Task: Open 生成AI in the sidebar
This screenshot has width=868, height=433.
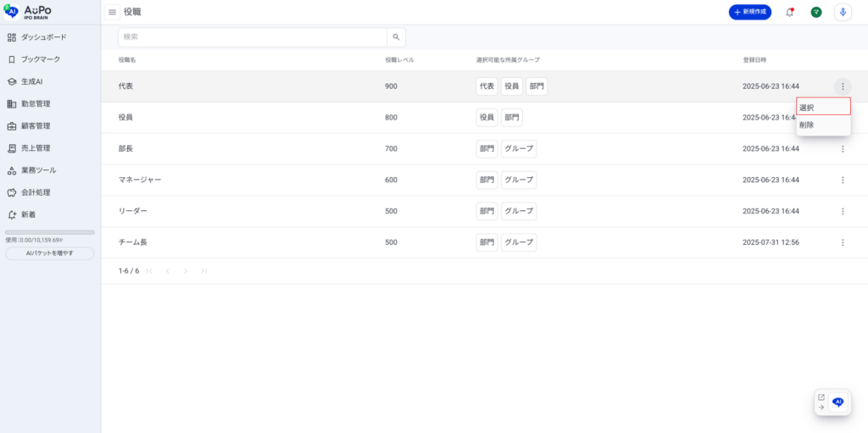Action: (x=31, y=81)
